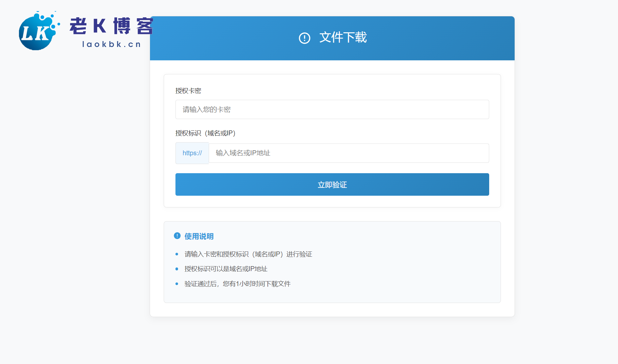Click the 老K博客 logo text
618x364 pixels.
tap(111, 26)
